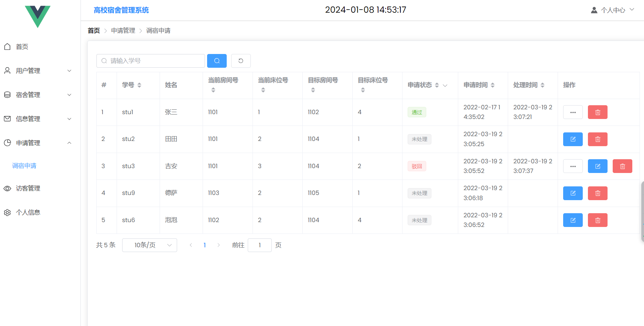
Task: Delete the stu6 泡泡 application
Action: [598, 220]
